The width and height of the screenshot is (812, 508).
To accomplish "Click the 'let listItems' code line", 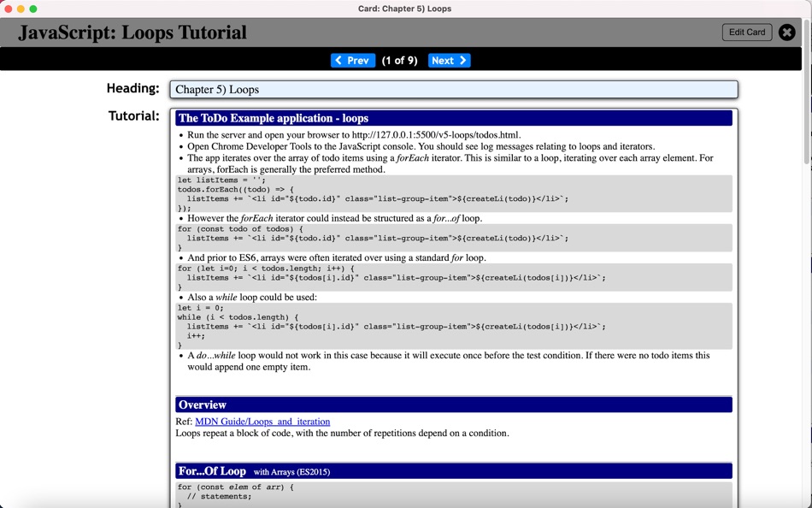I will point(221,180).
